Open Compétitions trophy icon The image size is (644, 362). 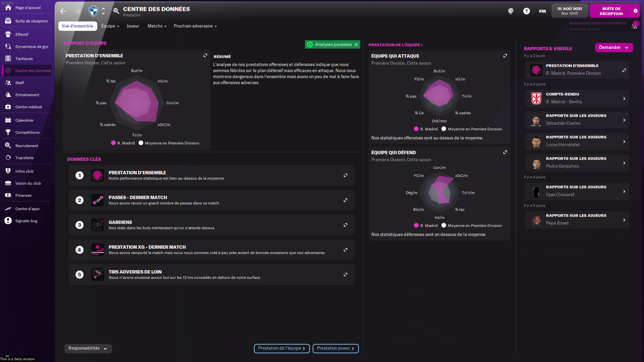8,132
